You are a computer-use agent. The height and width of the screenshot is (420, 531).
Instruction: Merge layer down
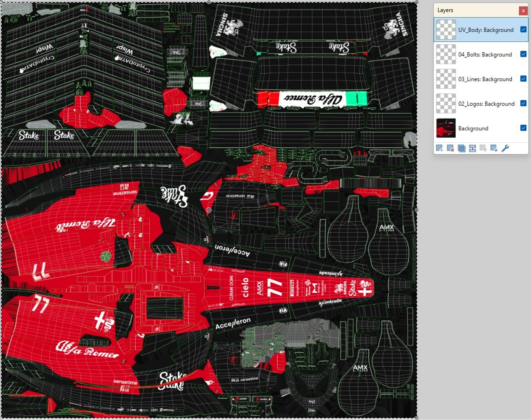click(472, 148)
